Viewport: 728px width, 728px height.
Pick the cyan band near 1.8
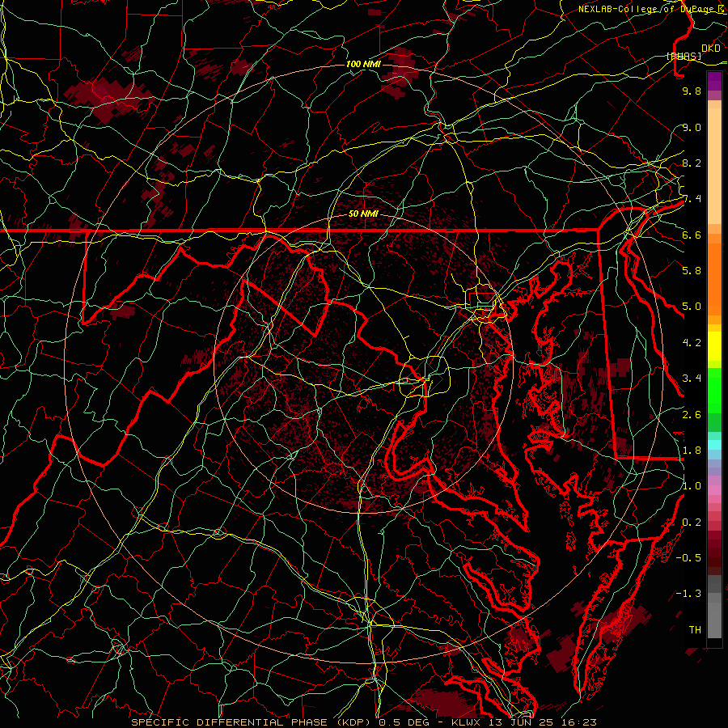coord(714,444)
